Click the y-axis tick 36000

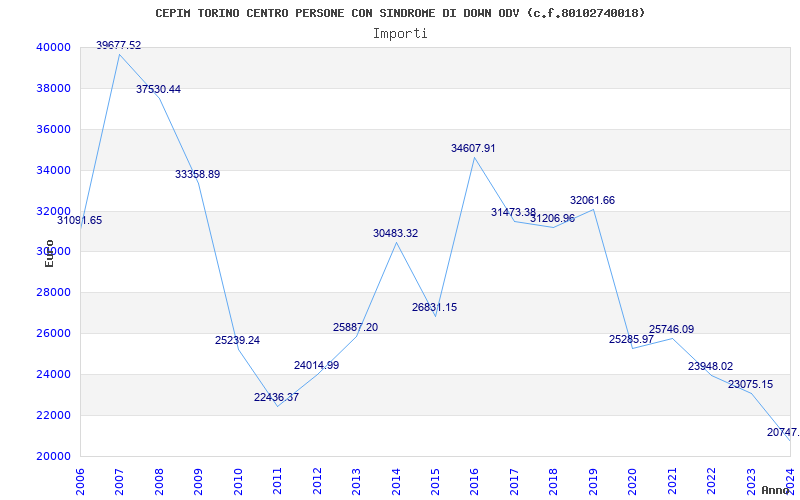click(x=53, y=130)
